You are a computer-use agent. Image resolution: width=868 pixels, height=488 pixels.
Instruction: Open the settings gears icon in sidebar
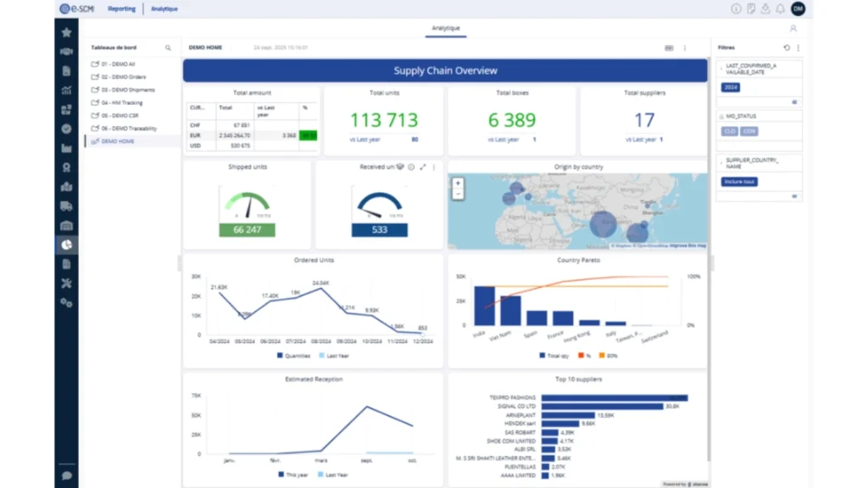[66, 302]
